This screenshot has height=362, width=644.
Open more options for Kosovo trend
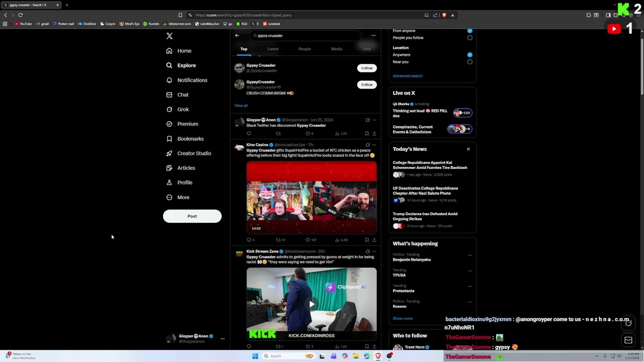coord(470,302)
